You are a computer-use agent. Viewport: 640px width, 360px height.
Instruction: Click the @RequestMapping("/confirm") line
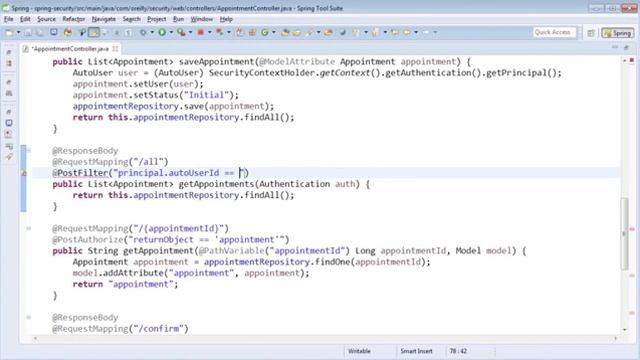coord(120,329)
